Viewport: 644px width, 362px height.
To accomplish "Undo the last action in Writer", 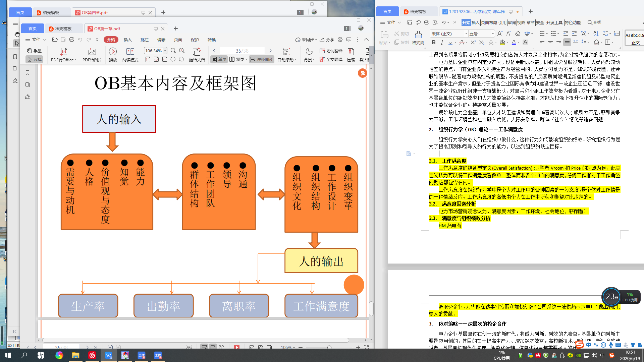I will tap(443, 22).
